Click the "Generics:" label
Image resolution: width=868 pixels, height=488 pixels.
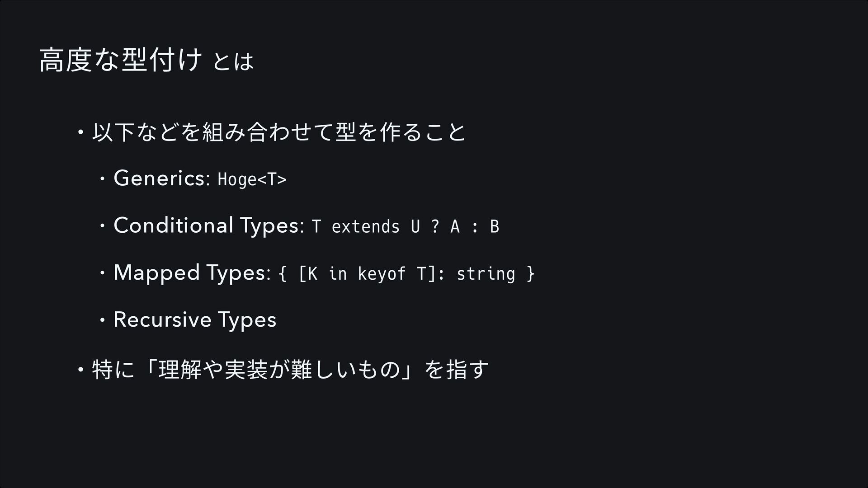[x=161, y=178]
